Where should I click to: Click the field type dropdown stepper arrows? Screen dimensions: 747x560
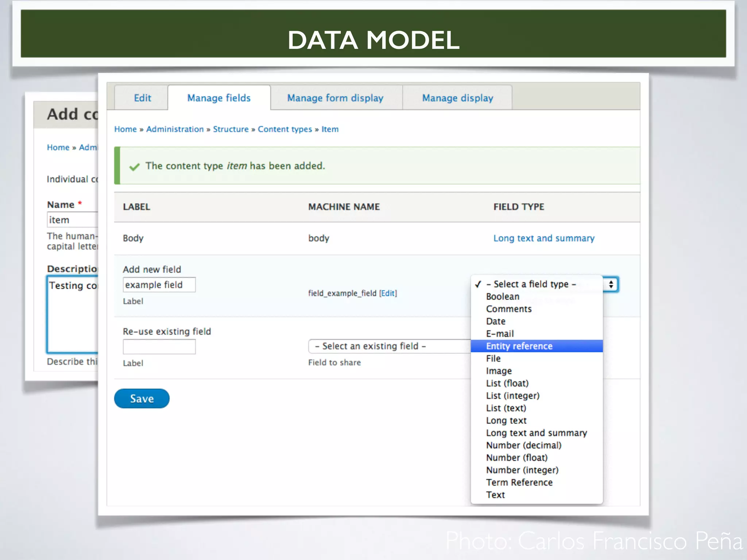(611, 284)
